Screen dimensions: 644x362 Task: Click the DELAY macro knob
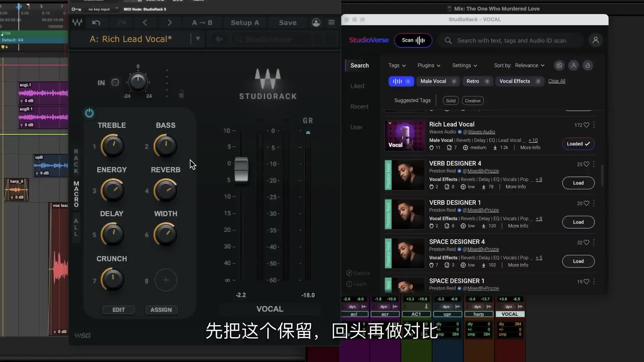112,234
